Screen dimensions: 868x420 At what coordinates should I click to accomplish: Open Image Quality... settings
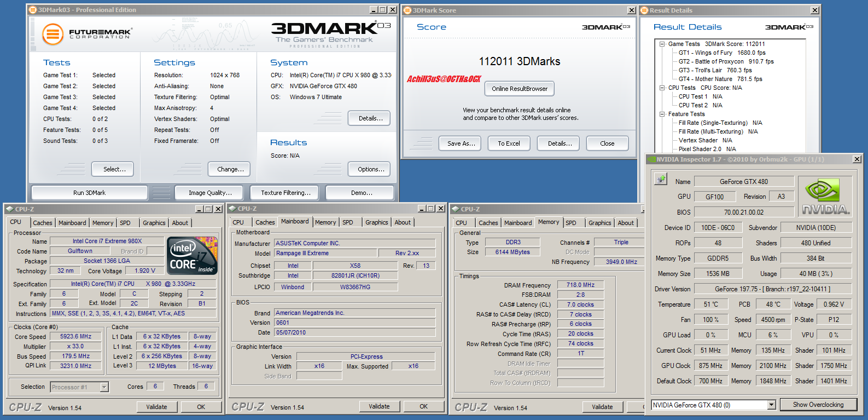[x=210, y=193]
